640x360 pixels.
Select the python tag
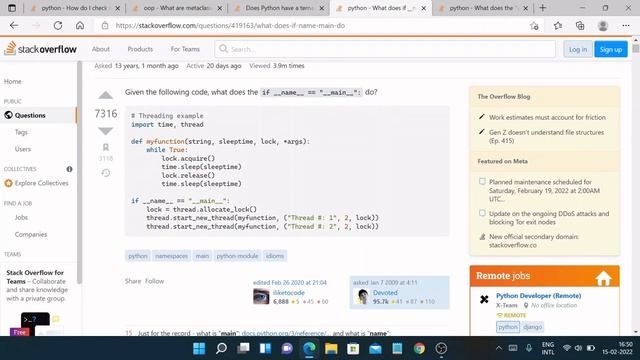tap(138, 256)
